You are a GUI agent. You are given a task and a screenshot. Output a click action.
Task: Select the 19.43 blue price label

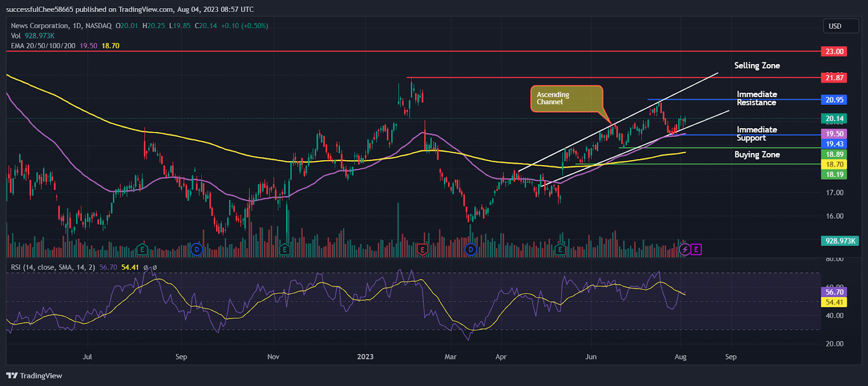point(834,144)
